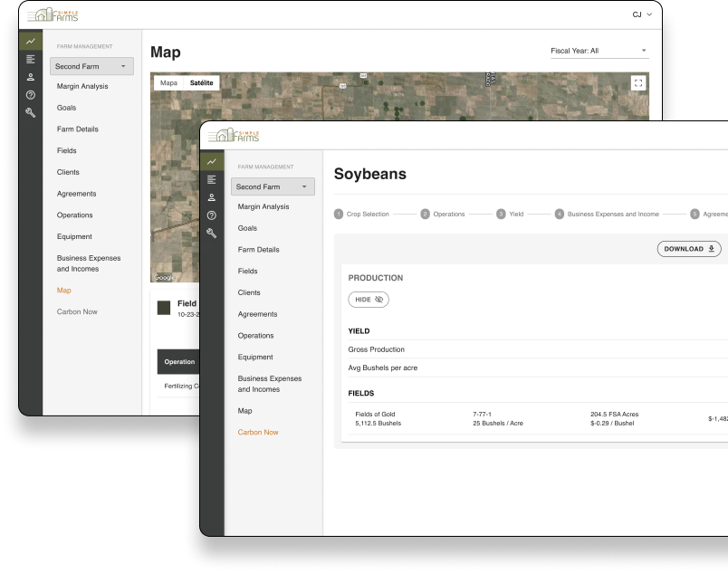Toggle the Hide button under Production

[369, 299]
